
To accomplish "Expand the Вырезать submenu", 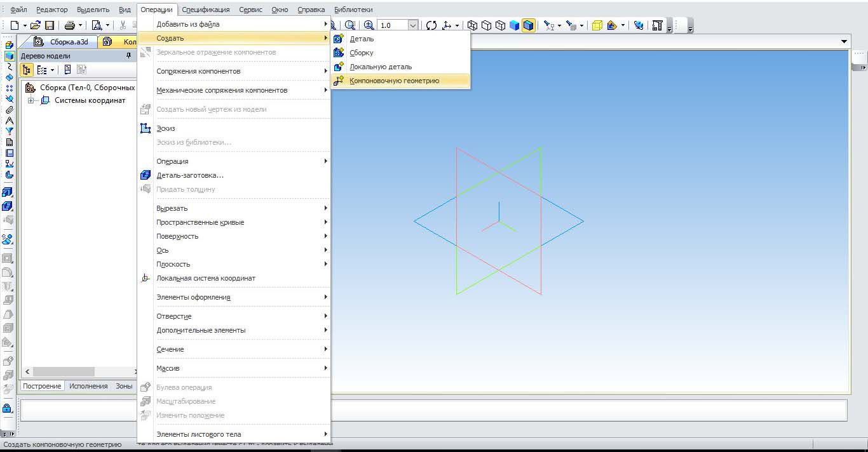I will click(234, 208).
